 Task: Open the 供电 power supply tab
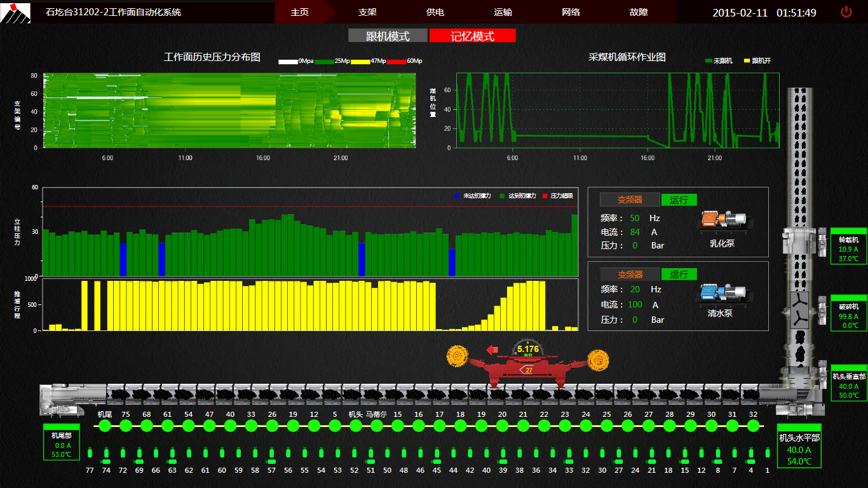435,12
